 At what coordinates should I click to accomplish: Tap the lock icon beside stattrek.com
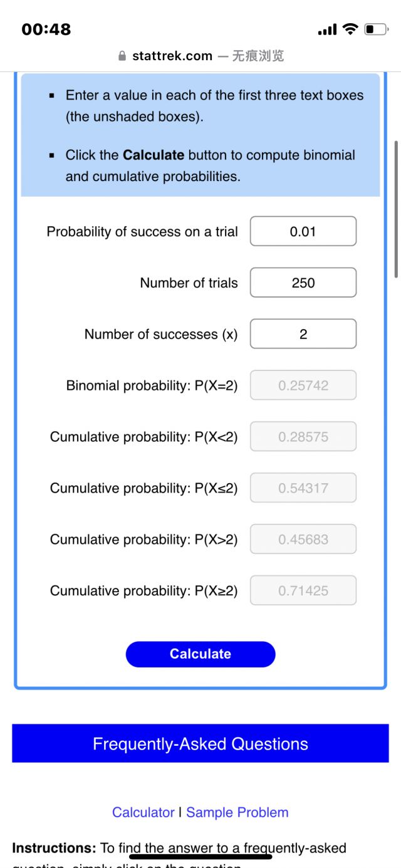tap(122, 56)
